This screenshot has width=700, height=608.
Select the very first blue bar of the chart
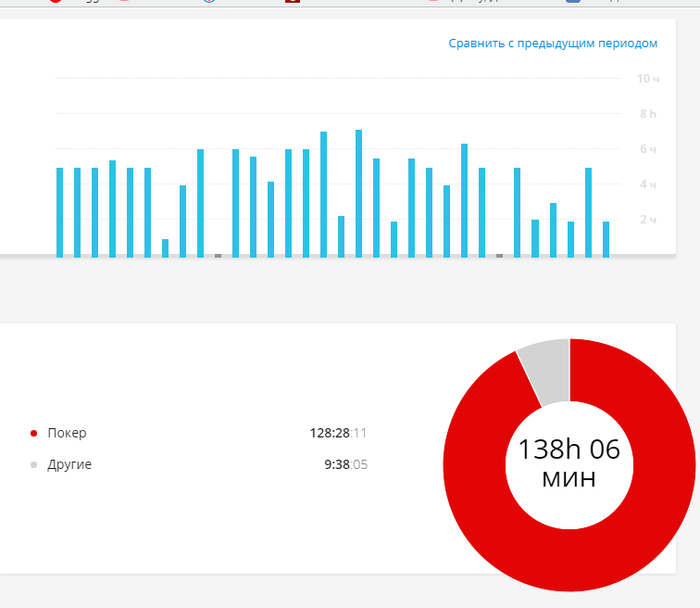[x=59, y=213]
